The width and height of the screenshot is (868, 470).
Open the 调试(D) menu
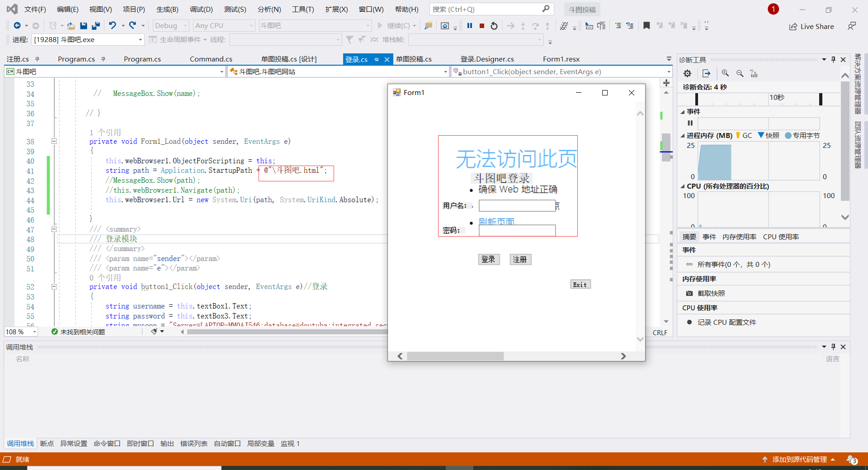[201, 9]
